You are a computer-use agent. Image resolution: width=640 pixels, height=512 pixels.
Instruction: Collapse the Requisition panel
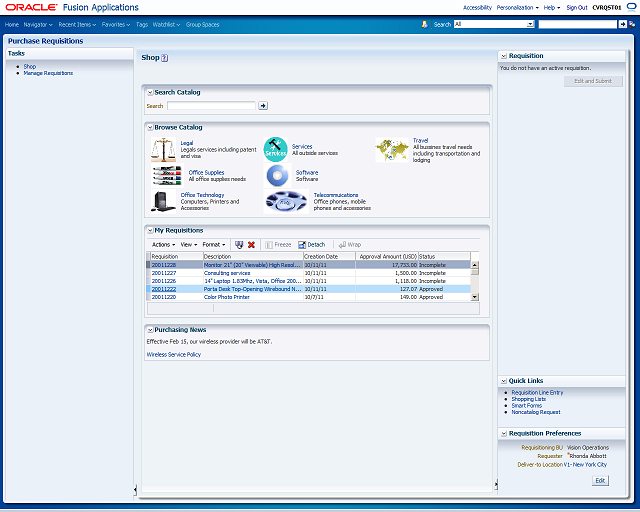coord(504,56)
